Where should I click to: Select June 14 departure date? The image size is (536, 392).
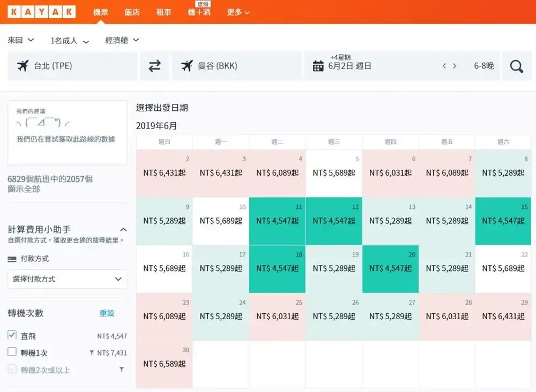coord(447,221)
